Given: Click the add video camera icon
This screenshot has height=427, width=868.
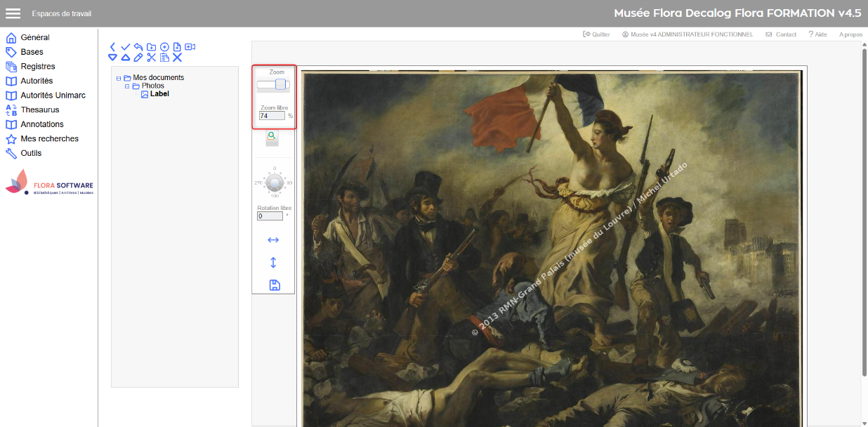Looking at the screenshot, I should coord(190,47).
